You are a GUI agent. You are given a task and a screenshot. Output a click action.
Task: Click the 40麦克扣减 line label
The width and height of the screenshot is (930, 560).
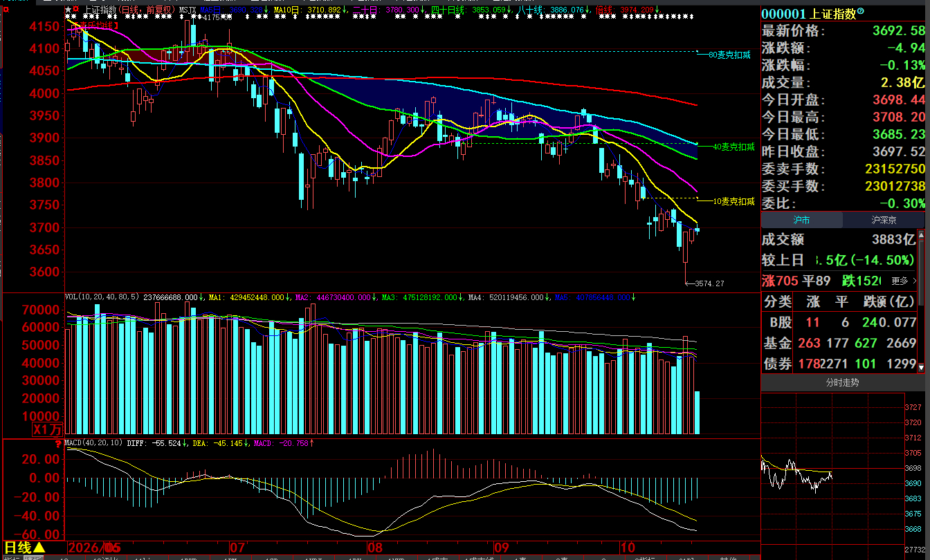(x=733, y=147)
